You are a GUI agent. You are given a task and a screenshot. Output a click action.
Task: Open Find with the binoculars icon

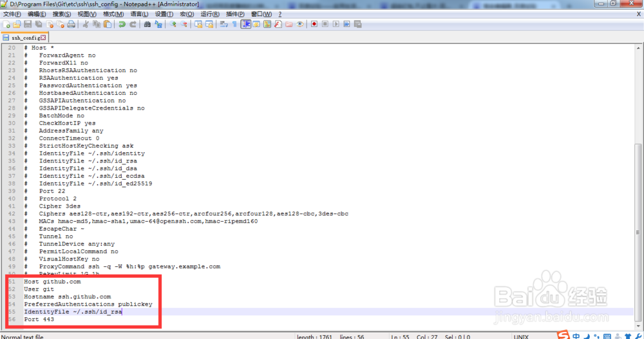pyautogui.click(x=147, y=24)
